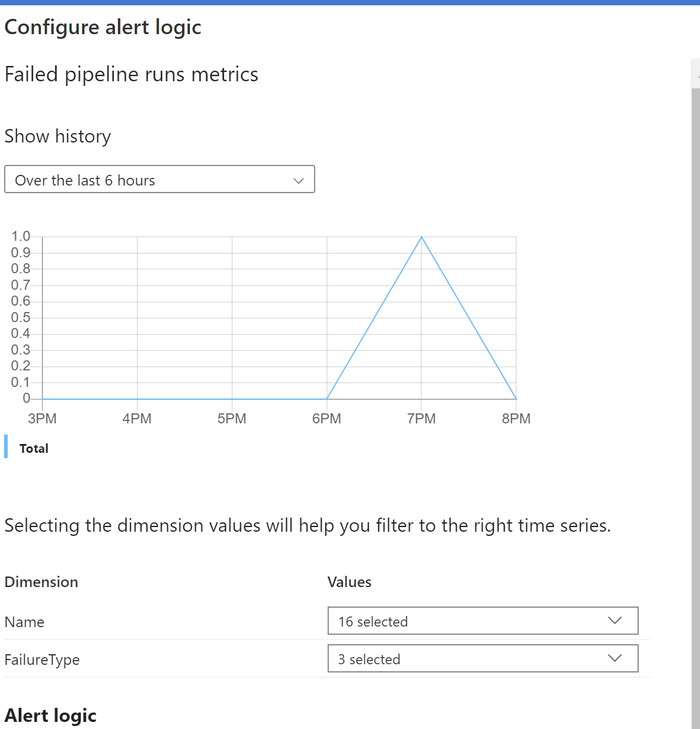
Task: Click the Configure alert logic title
Action: 103,26
